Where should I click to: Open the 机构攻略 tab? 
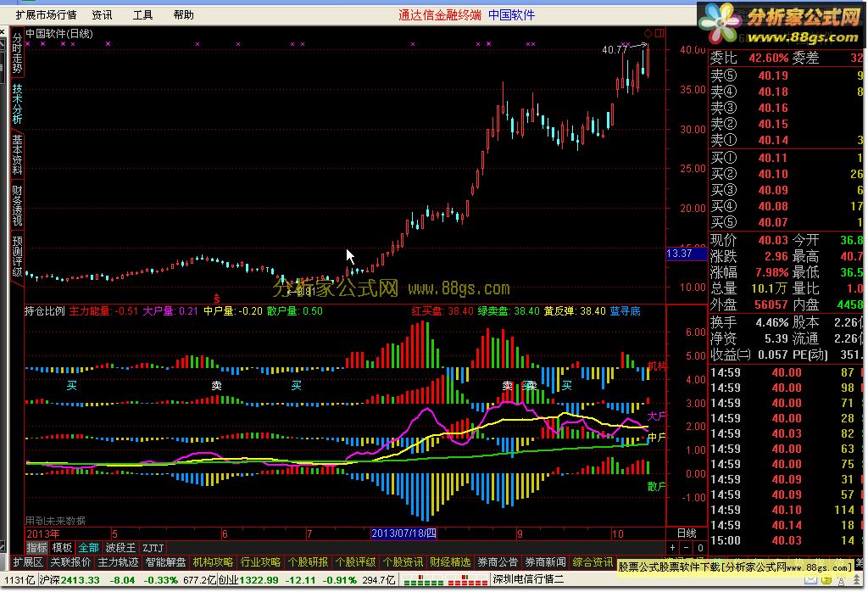(x=213, y=562)
